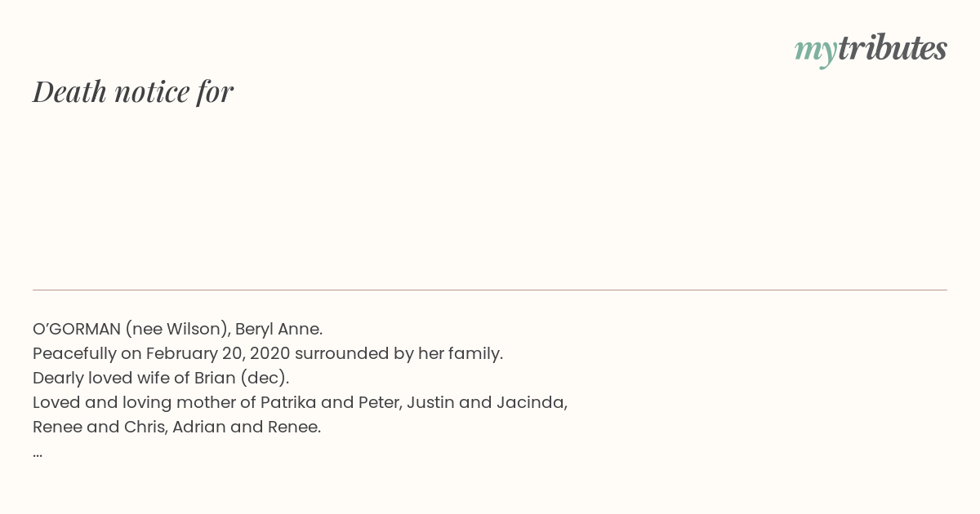
Task: Click the O'GORMAN surname text
Action: point(77,329)
